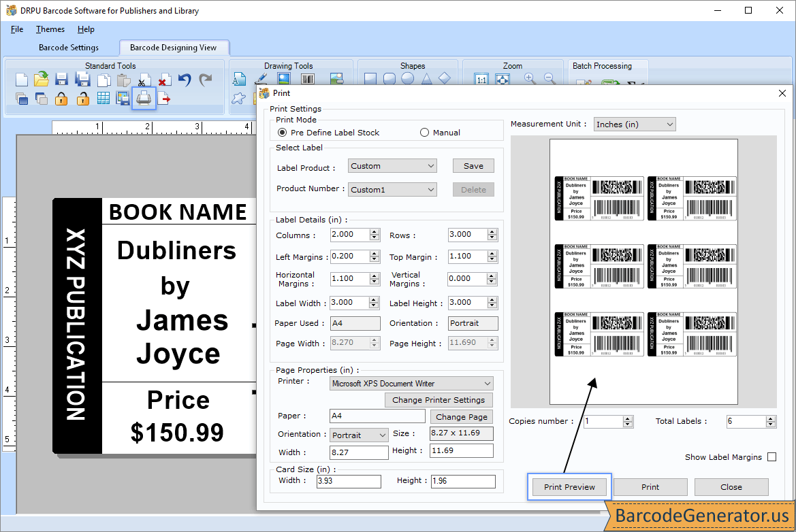Click the Card Size Width input field
The width and height of the screenshot is (796, 532).
[x=348, y=481]
